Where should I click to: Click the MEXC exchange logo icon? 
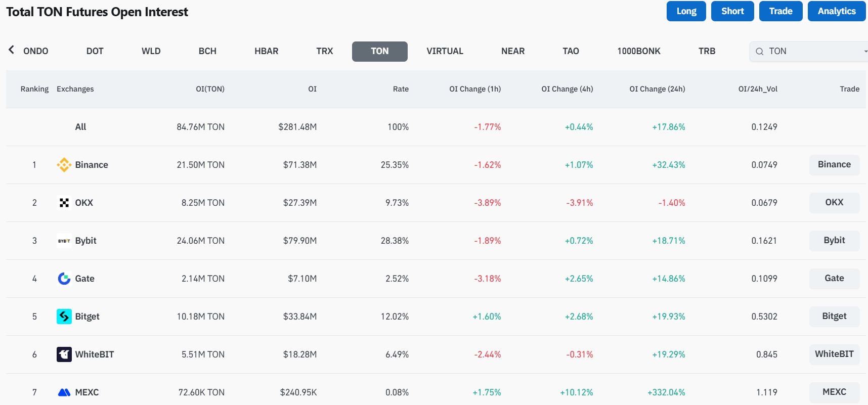click(64, 392)
